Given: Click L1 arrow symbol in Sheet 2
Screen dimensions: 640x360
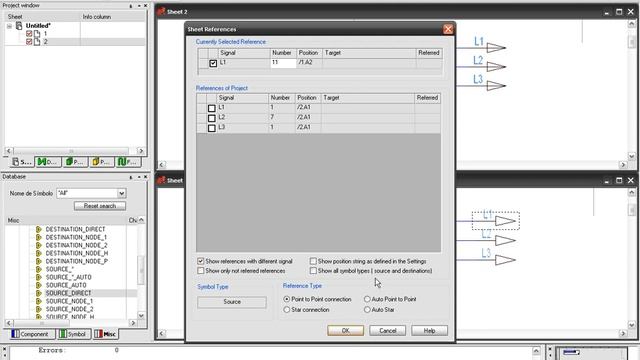Looking at the screenshot, I should click(496, 48).
